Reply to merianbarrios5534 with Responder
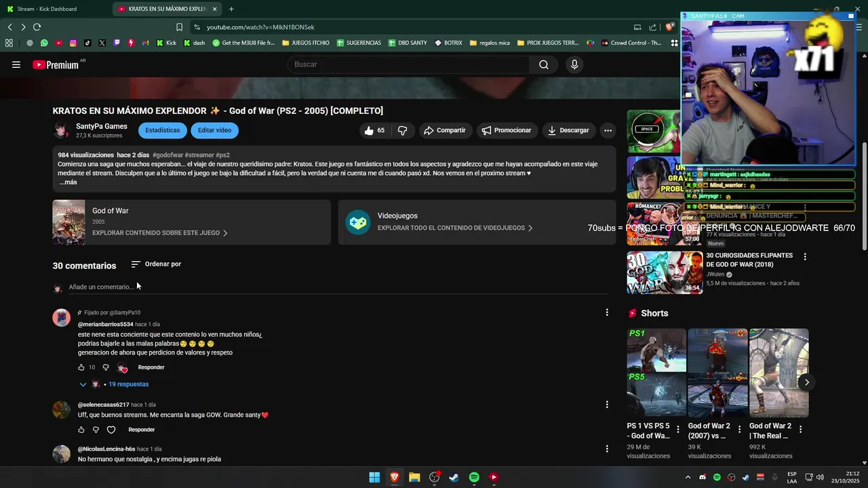 point(151,367)
